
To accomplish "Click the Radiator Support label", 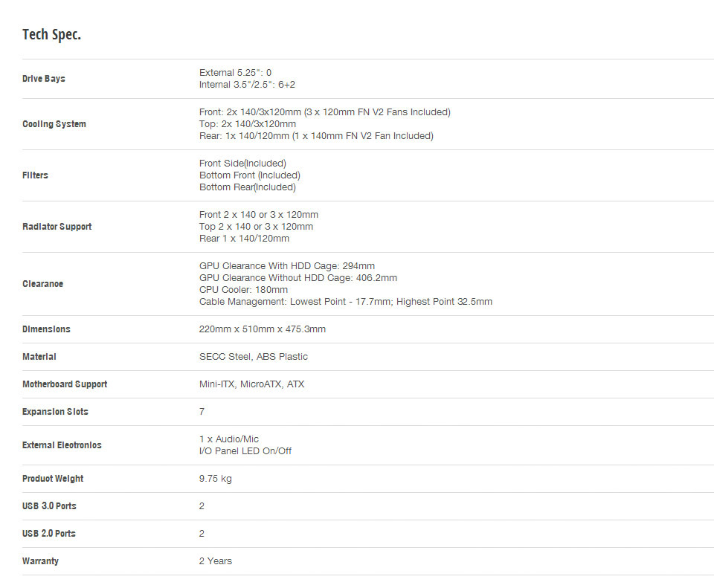I will point(57,227).
